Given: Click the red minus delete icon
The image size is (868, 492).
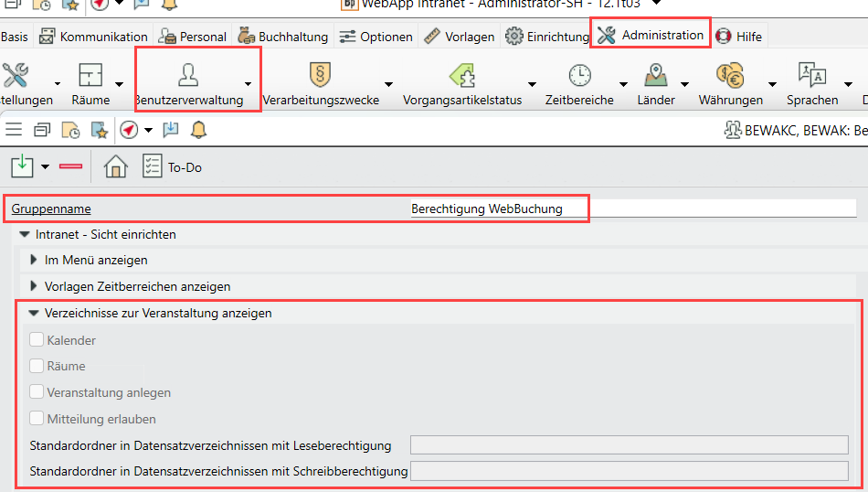Looking at the screenshot, I should [x=70, y=167].
